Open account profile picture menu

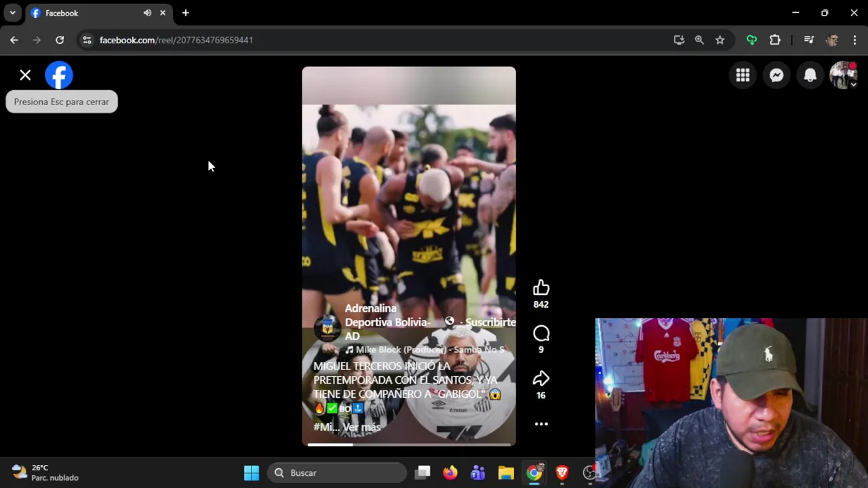[x=844, y=75]
